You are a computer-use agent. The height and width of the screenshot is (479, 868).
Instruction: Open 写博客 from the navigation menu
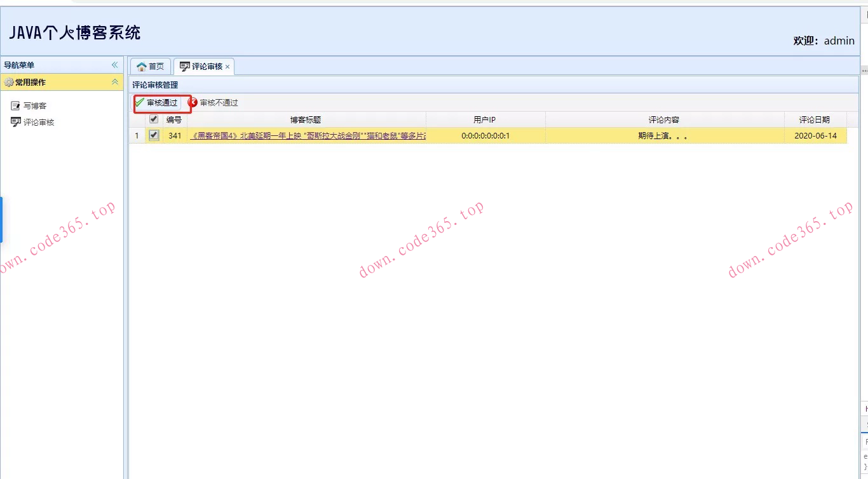[x=29, y=106]
